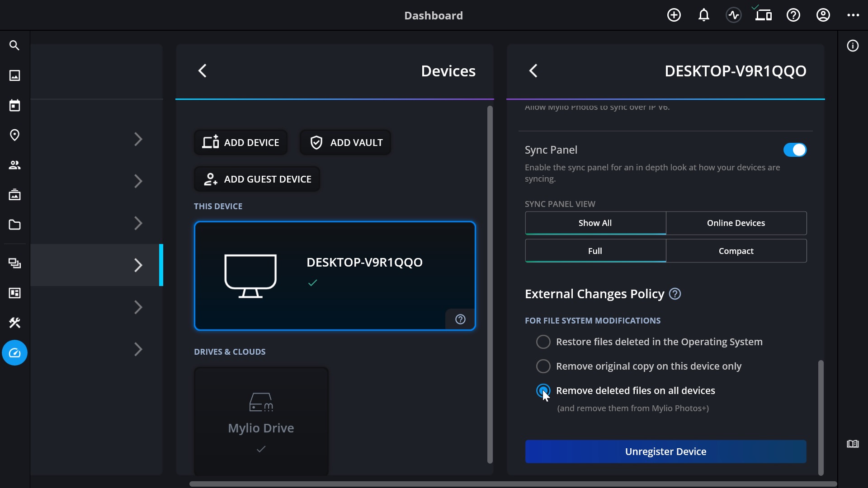Click the External Changes Policy heading

click(x=594, y=294)
